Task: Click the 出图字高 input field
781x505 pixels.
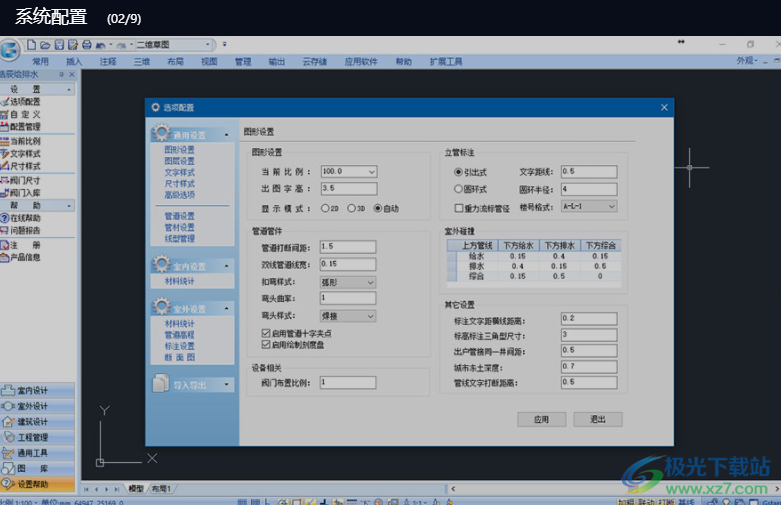Action: (x=349, y=188)
